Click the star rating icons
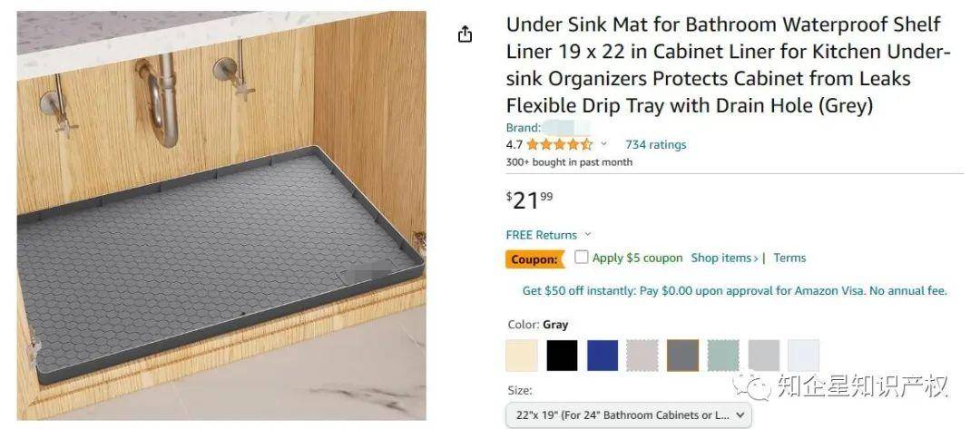The image size is (980, 429). click(559, 145)
